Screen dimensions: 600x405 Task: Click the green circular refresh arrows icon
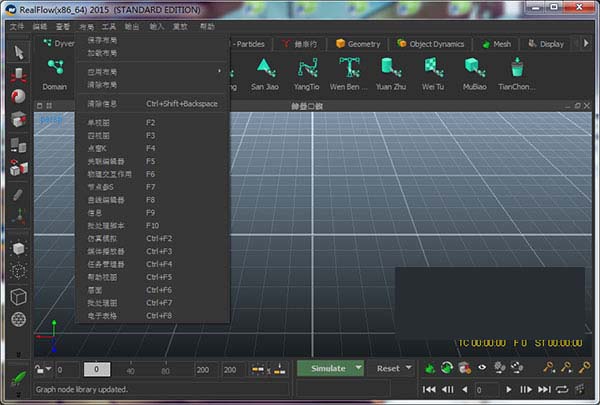[447, 368]
